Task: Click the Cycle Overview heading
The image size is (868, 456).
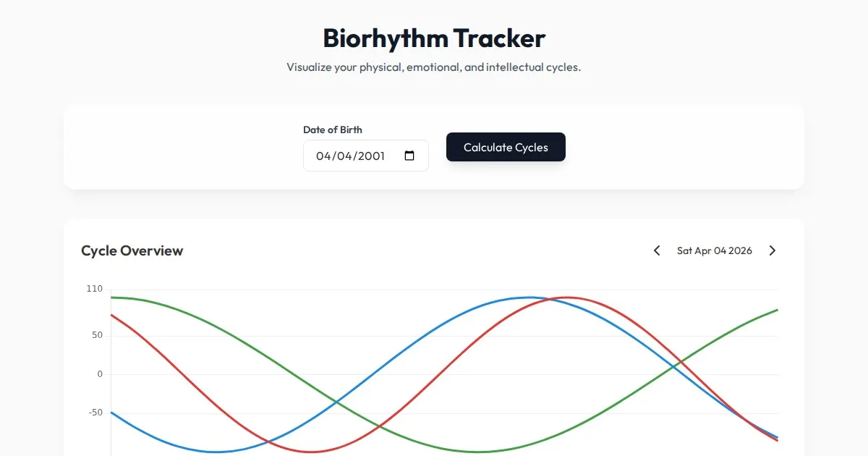Action: click(132, 250)
